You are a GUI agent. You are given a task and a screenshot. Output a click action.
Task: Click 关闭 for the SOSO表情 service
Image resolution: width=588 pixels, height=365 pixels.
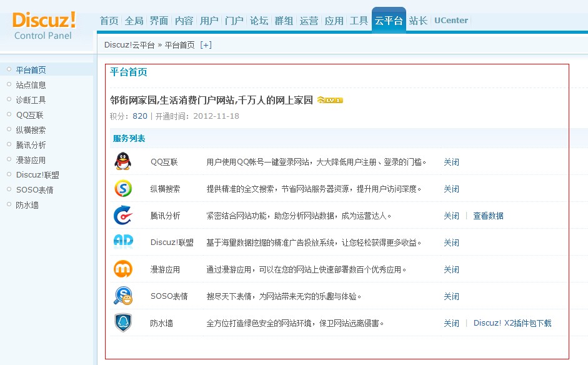point(452,296)
